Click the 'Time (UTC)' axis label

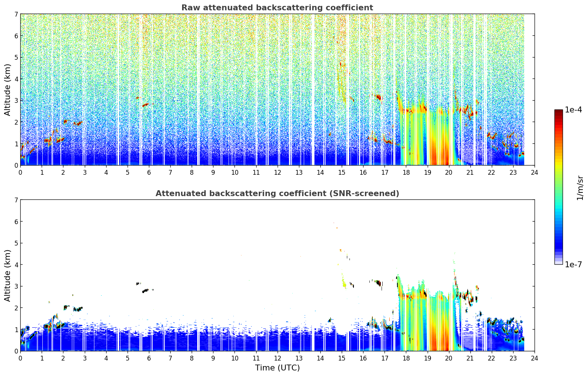[277, 368]
